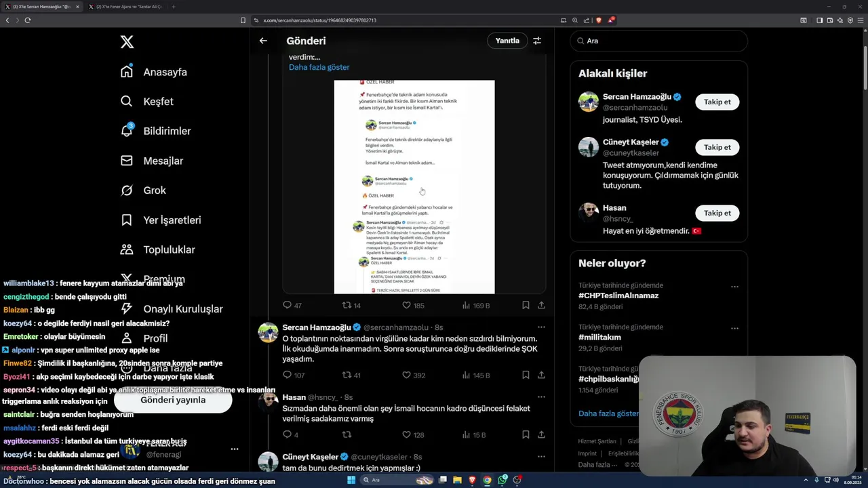The height and width of the screenshot is (488, 868).
Task: Open WhatsApp from the taskbar
Action: (502, 480)
